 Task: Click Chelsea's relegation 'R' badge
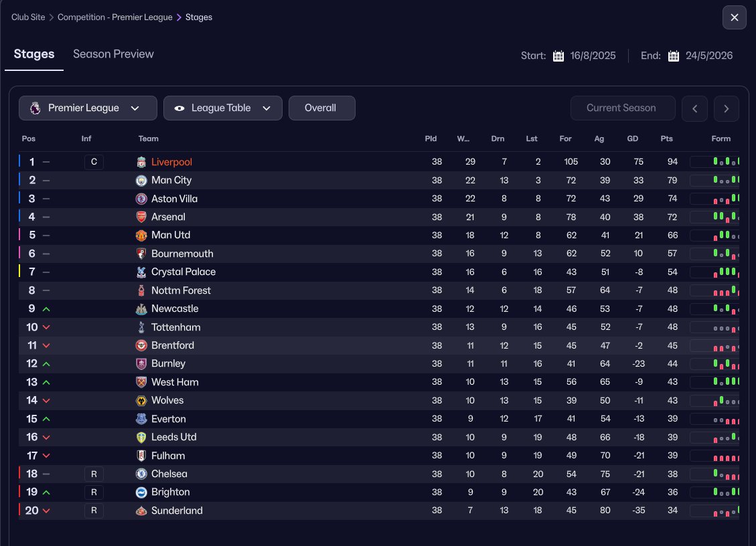[x=94, y=474]
